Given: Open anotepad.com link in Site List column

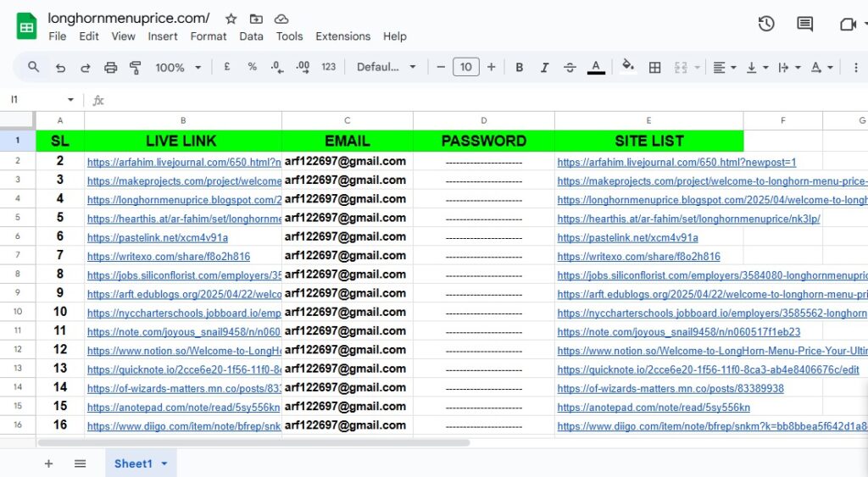Looking at the screenshot, I should pyautogui.click(x=654, y=408).
